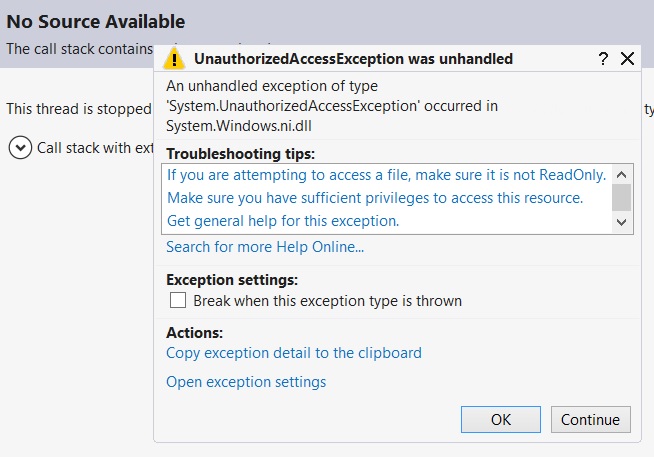The height and width of the screenshot is (457, 654).
Task: Click the 'No Source Available' heading
Action: 96,21
